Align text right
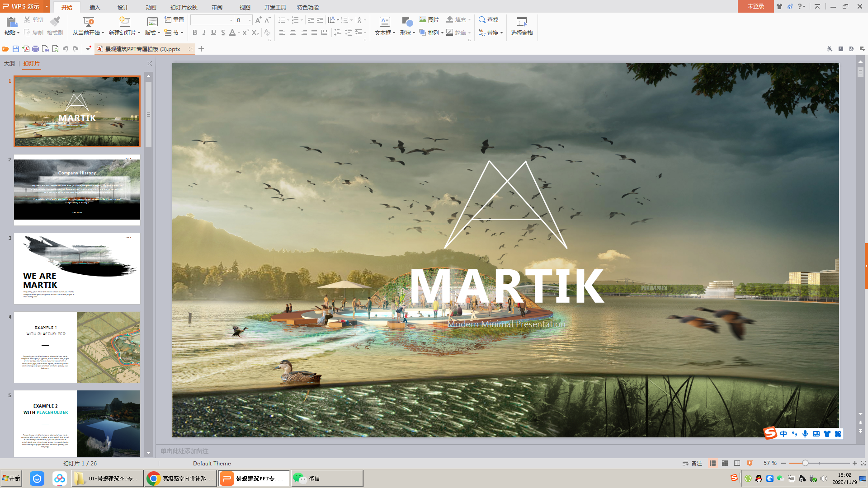 click(x=304, y=33)
